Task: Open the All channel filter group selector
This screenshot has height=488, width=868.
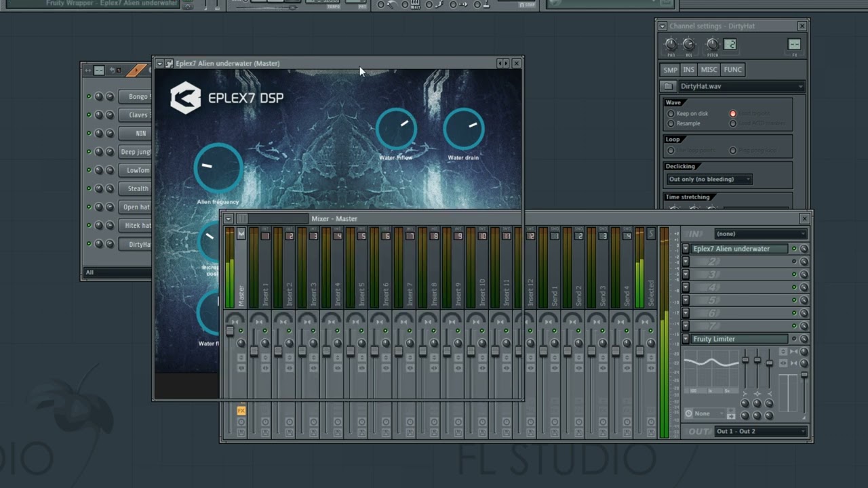Action: click(117, 272)
